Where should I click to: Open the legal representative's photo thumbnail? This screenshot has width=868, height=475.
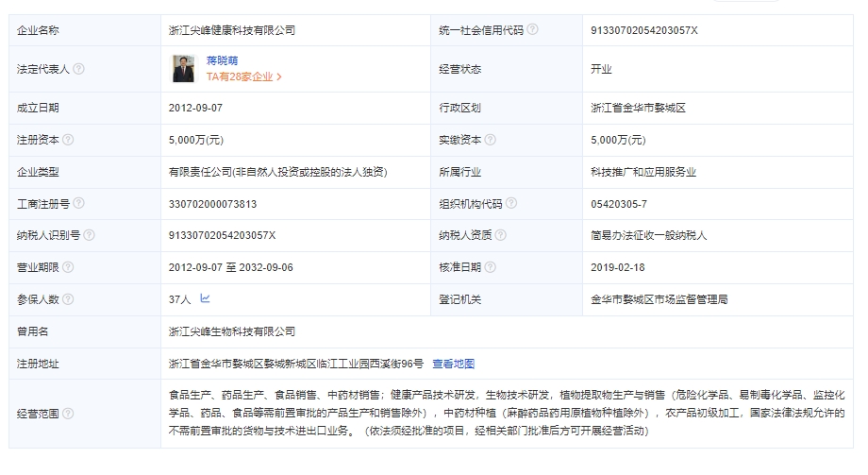click(x=183, y=69)
